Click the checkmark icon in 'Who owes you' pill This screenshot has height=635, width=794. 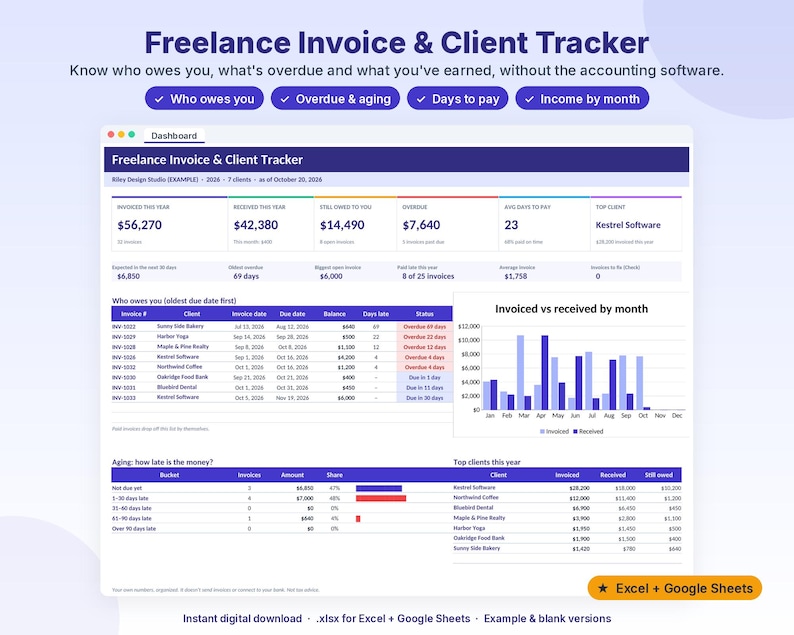(159, 99)
